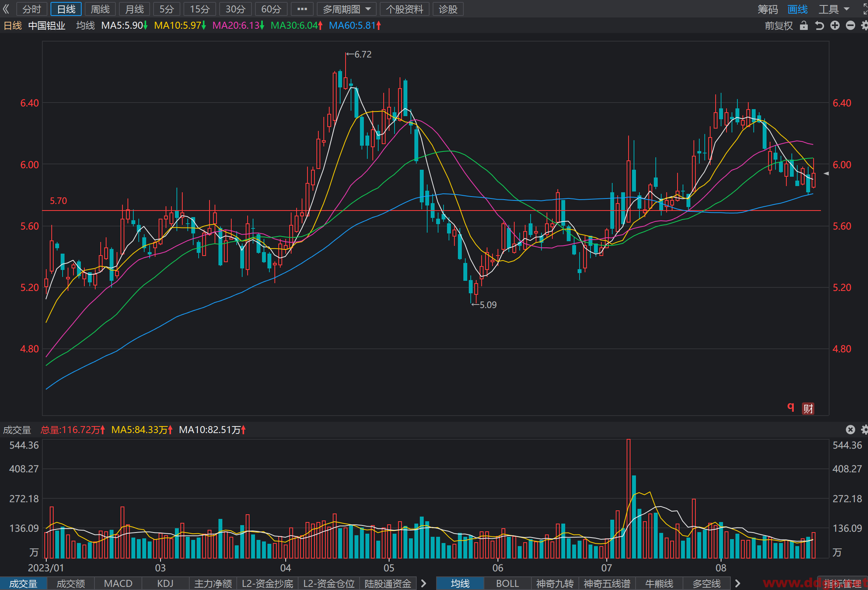
Task: Select the 30分 period tab
Action: (236, 9)
